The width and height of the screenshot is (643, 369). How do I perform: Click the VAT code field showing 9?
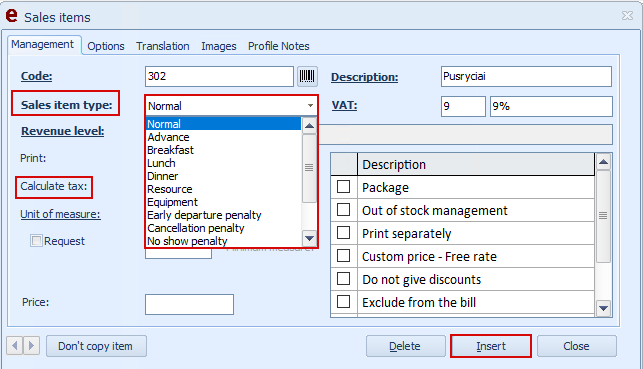[463, 106]
